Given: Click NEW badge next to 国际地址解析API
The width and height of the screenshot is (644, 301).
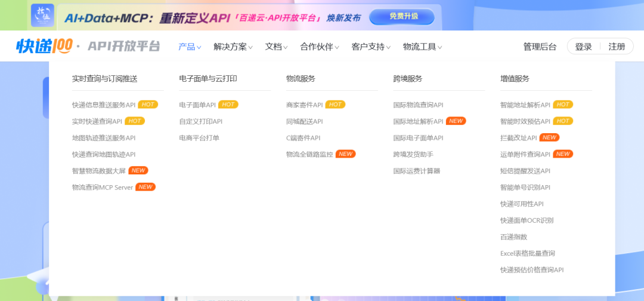Looking at the screenshot, I should pyautogui.click(x=456, y=121).
